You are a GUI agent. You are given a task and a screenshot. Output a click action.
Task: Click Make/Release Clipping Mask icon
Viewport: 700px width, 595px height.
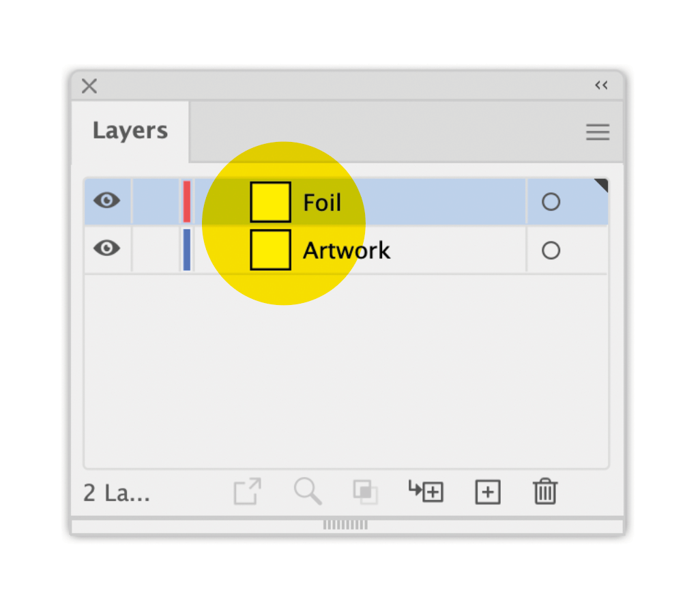365,492
